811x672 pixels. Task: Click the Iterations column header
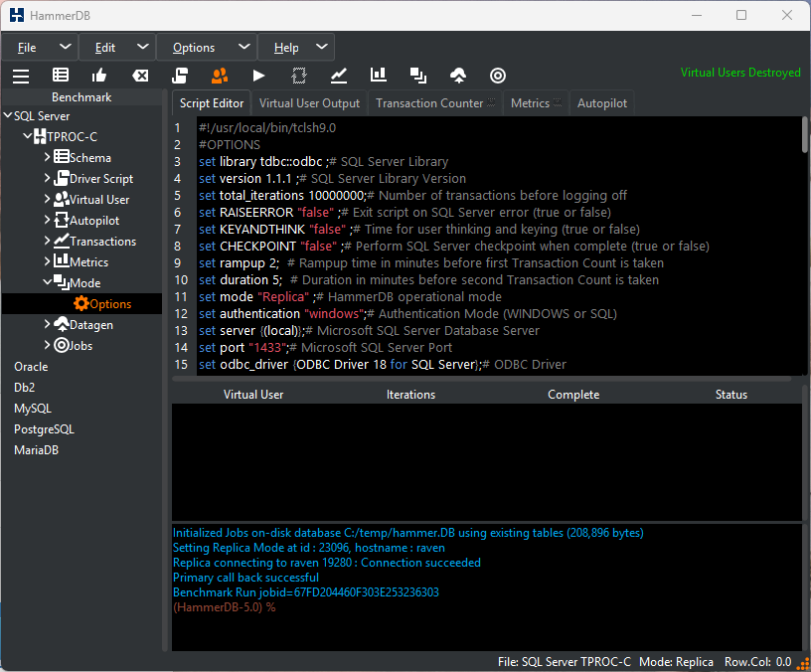click(x=410, y=395)
